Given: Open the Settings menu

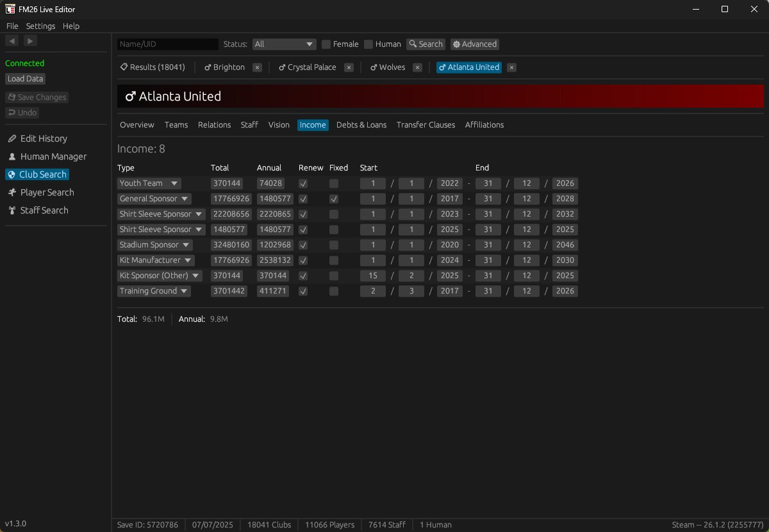Looking at the screenshot, I should coord(40,26).
